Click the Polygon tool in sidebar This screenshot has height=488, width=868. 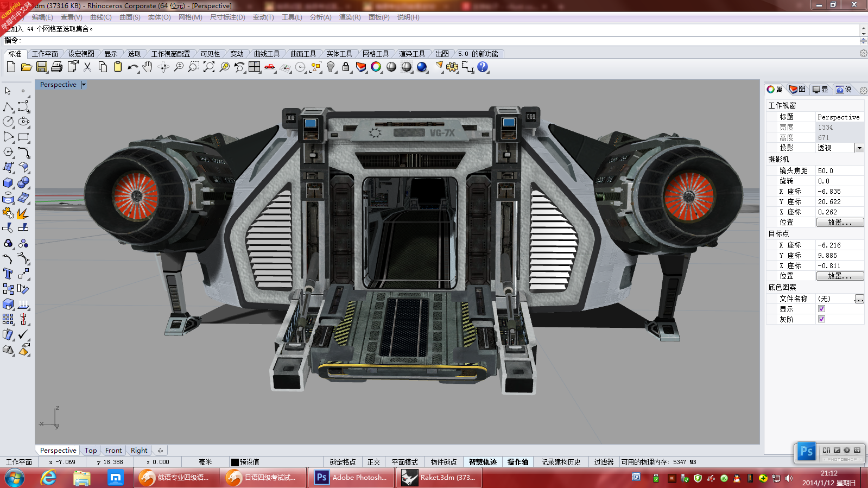(8, 152)
